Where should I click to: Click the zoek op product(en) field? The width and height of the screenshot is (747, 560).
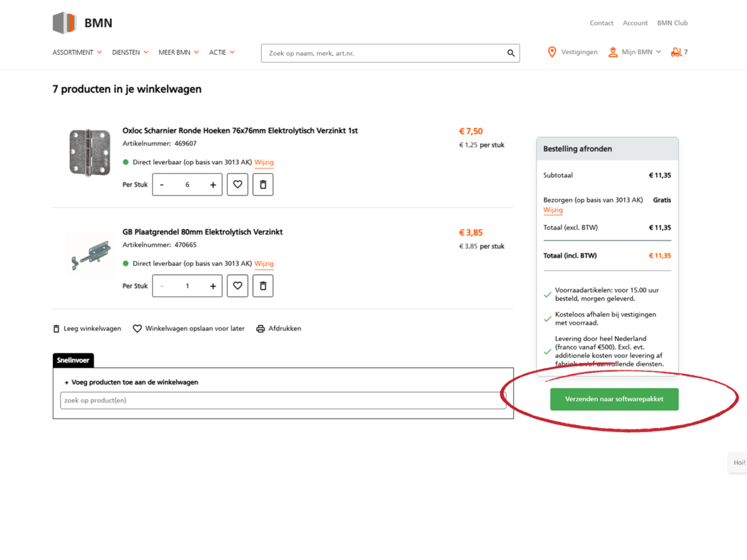pyautogui.click(x=283, y=400)
